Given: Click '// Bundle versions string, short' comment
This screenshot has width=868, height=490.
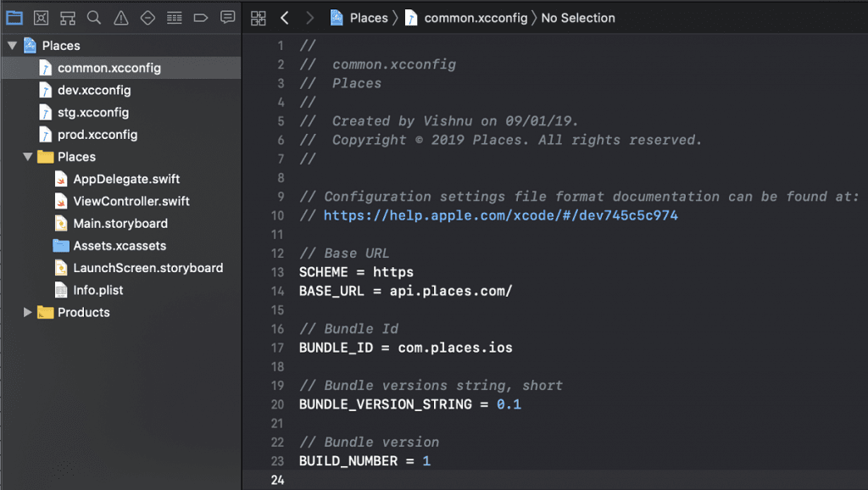Looking at the screenshot, I should pyautogui.click(x=431, y=386).
